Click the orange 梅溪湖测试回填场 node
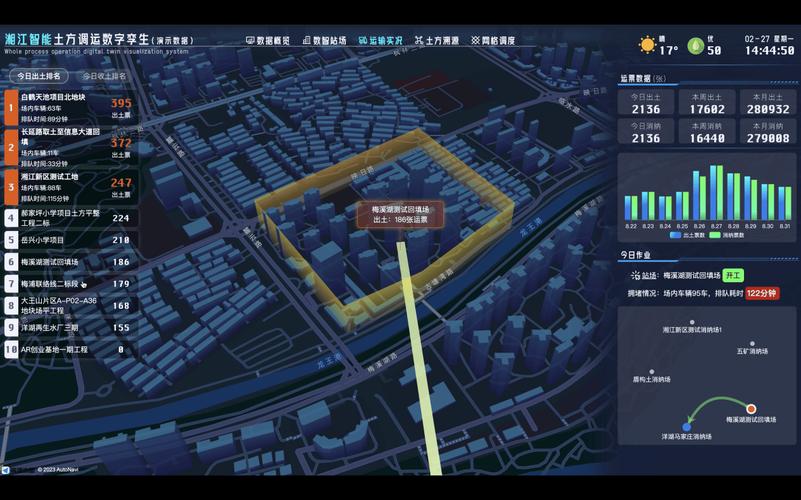 click(751, 409)
